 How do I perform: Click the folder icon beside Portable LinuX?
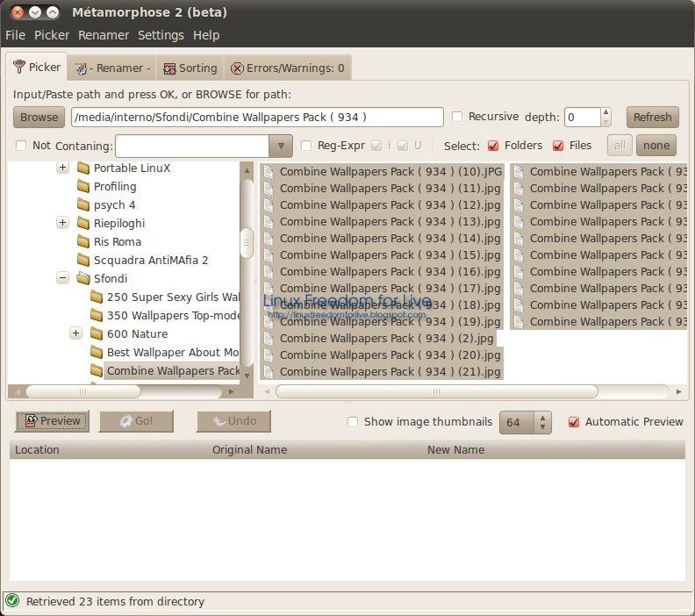coord(82,168)
